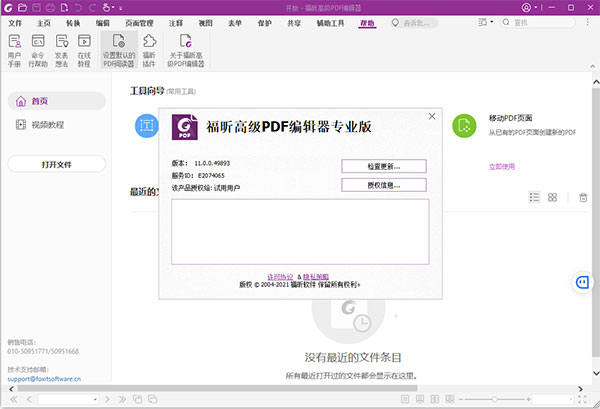Click 打开文件 (Open File) button
This screenshot has width=600, height=409.
(57, 165)
